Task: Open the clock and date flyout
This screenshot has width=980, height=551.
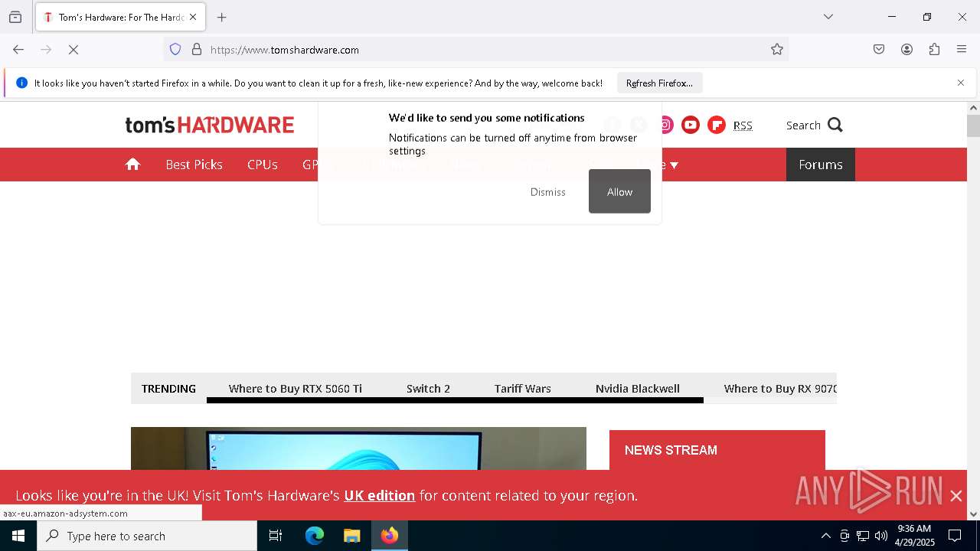Action: 914,536
